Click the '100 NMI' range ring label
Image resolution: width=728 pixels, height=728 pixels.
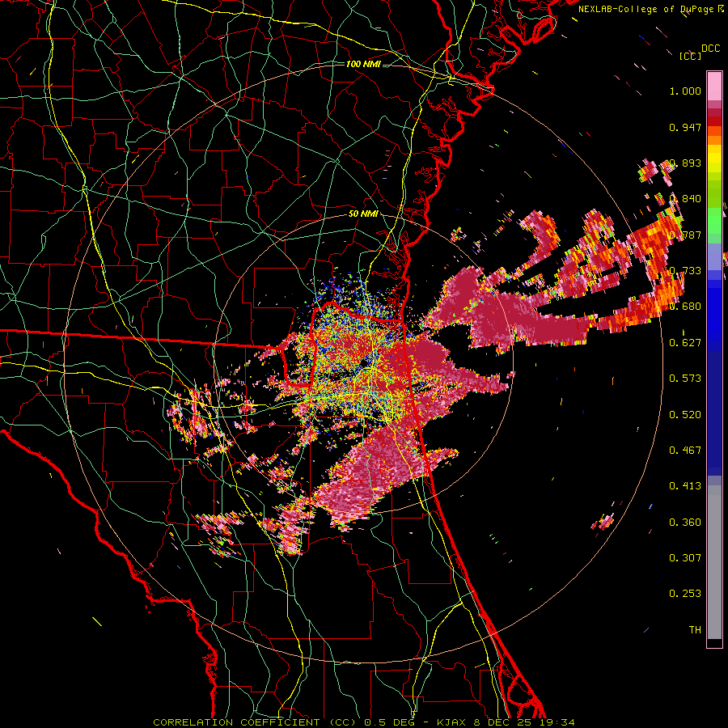(363, 64)
